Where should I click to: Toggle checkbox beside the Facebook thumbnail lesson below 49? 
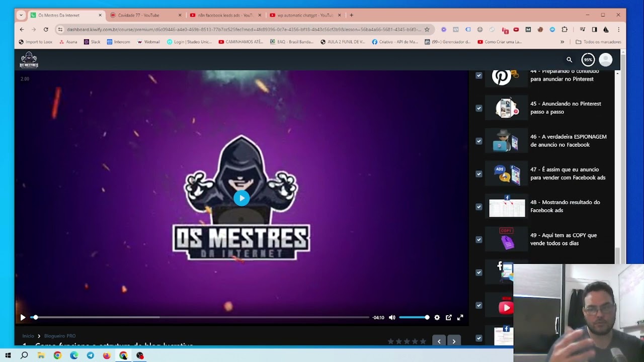pyautogui.click(x=479, y=273)
